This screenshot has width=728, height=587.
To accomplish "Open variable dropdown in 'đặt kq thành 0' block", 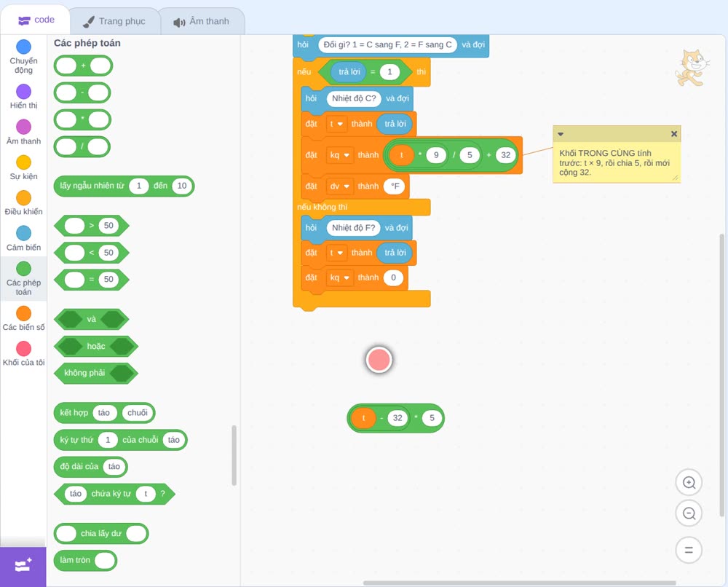I will 339,277.
